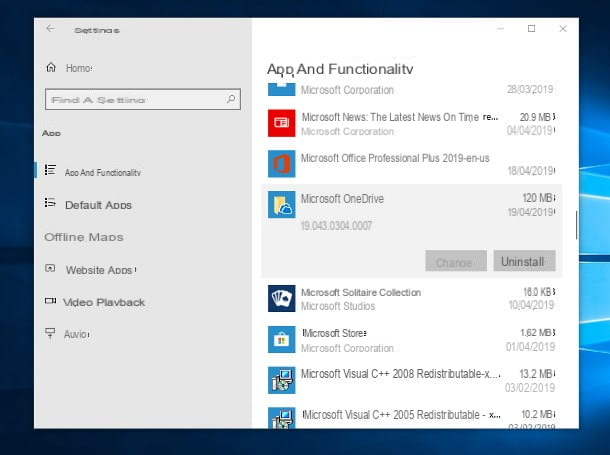Click the Microsoft News app icon
The width and height of the screenshot is (610, 455).
282,123
